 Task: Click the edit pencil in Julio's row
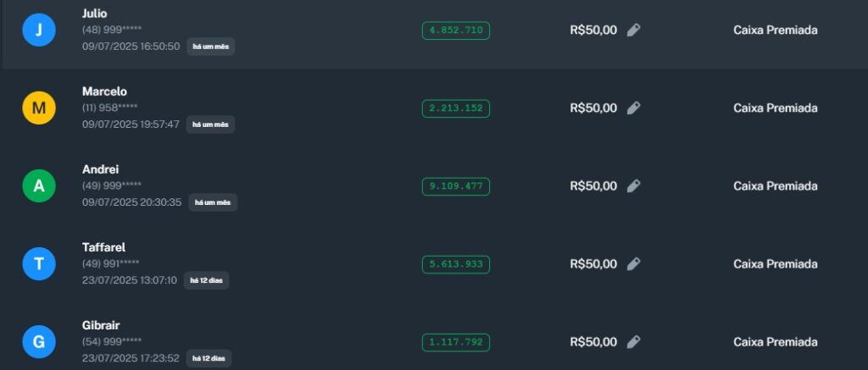633,30
